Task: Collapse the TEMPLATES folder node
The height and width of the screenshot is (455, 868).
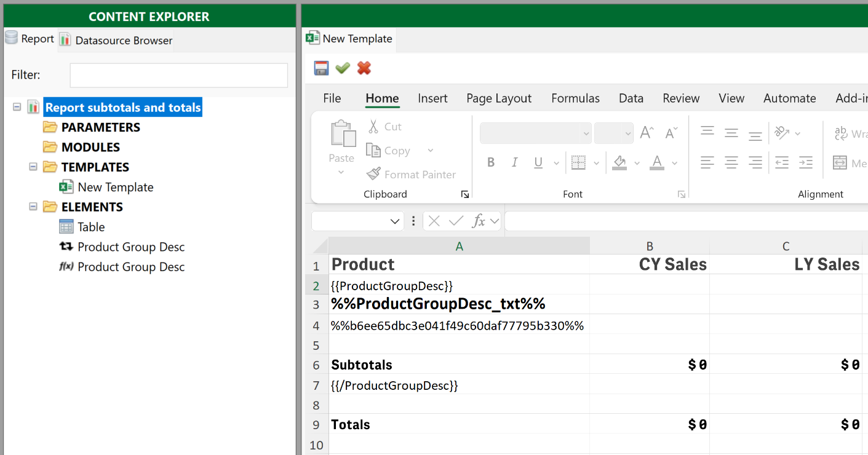Action: 34,167
